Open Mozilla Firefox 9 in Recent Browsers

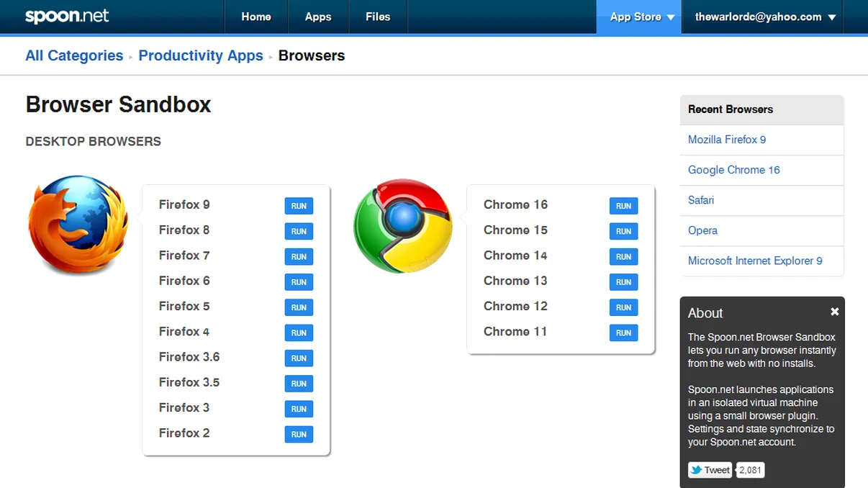[x=727, y=140]
